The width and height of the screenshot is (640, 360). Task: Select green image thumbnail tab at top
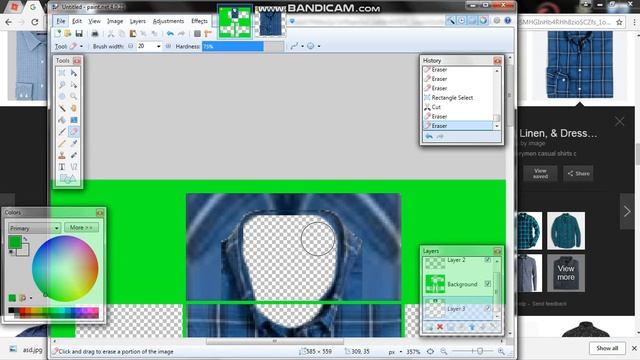tap(235, 22)
